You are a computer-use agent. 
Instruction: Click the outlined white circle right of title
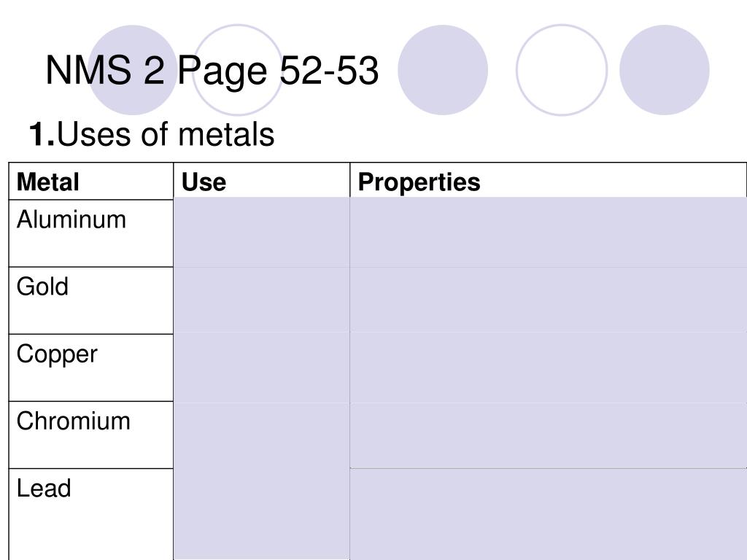[x=562, y=70]
